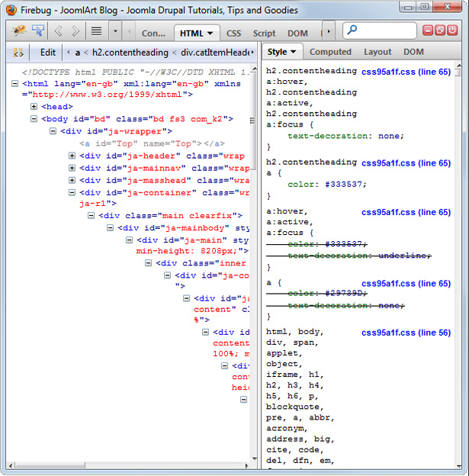This screenshot has height=476, width=469.
Task: Select the 'a' breadcrumb element
Action: pos(78,53)
